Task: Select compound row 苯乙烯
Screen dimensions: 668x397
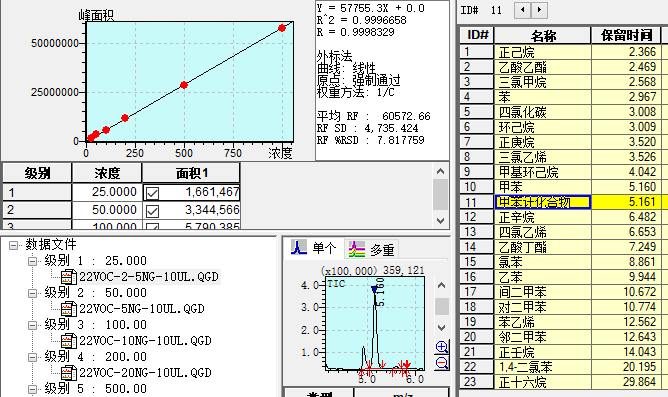Action: pyautogui.click(x=542, y=322)
